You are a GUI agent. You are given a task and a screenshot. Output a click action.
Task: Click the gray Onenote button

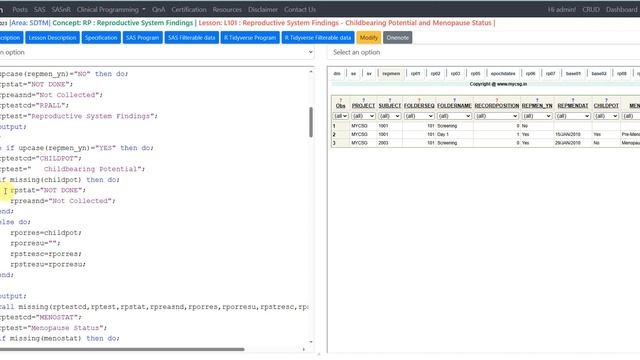click(398, 38)
